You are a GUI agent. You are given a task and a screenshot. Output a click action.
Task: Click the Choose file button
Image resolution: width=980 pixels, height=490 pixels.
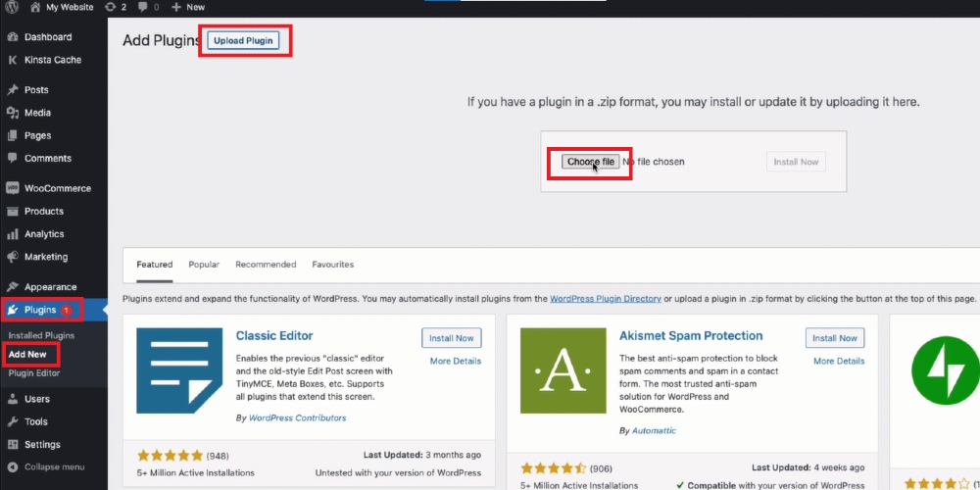point(591,162)
